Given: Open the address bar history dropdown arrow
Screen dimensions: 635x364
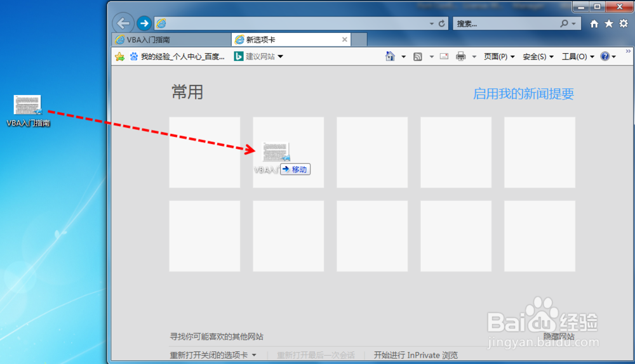Looking at the screenshot, I should tap(431, 24).
